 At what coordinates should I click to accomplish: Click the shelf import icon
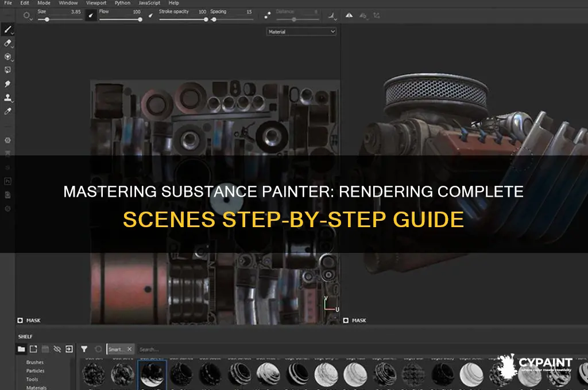pos(69,349)
